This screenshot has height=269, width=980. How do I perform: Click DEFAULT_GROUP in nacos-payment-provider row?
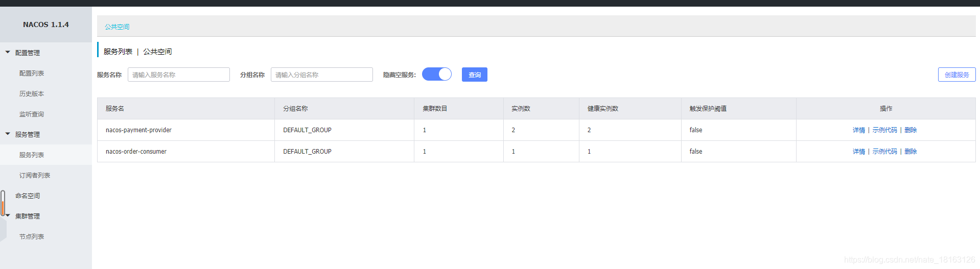coord(307,130)
